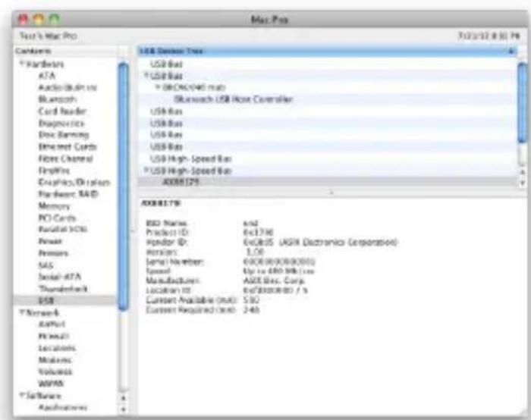This screenshot has height=420, width=531.
Task: Click the yellow minimize window button
Action: 39,19
